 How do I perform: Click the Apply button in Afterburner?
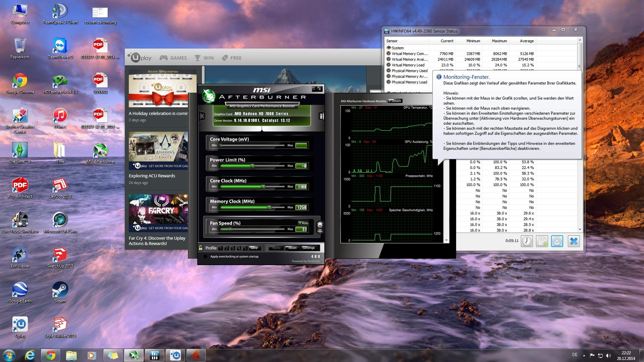(276, 248)
